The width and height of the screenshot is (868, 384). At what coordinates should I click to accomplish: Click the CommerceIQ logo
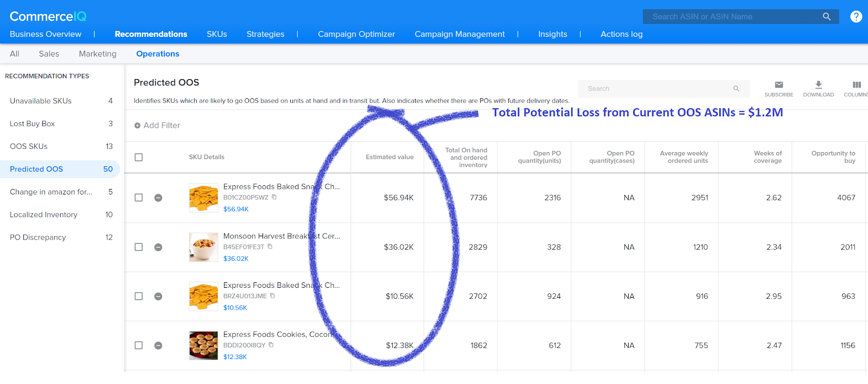point(48,16)
